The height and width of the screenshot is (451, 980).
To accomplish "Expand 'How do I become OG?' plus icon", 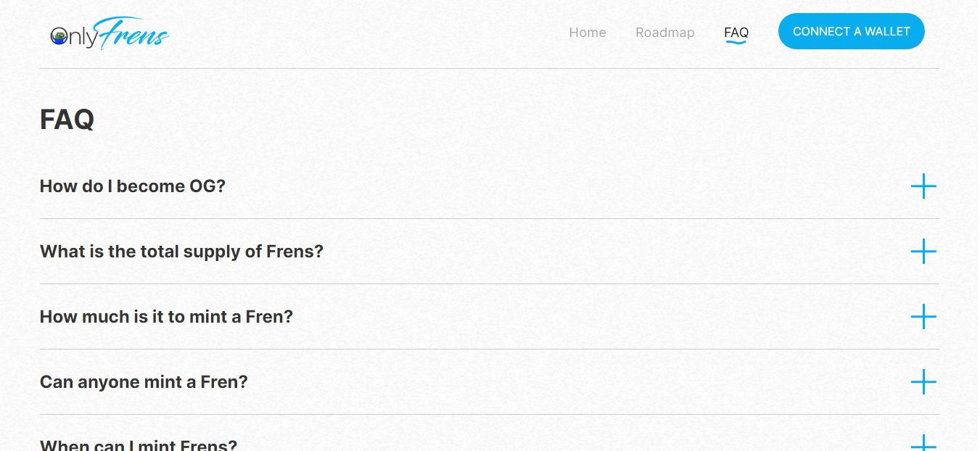I will tap(923, 186).
